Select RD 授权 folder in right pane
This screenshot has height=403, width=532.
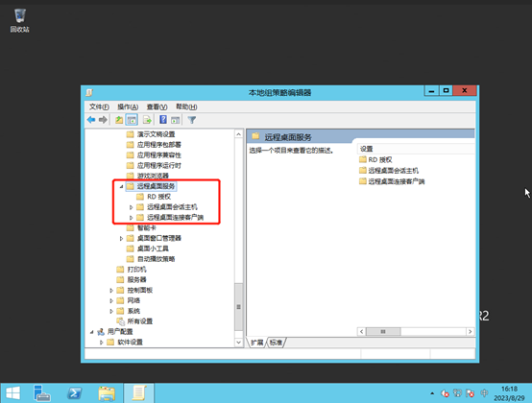point(375,159)
